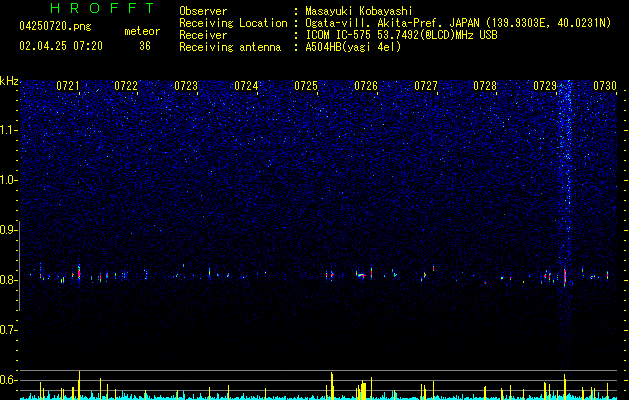Click the Receiving Location label
The image size is (629, 400).
[x=233, y=23]
